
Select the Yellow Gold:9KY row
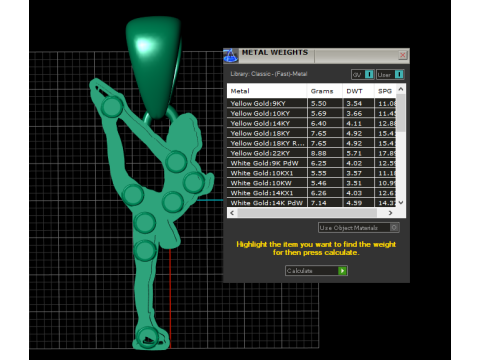coord(312,103)
